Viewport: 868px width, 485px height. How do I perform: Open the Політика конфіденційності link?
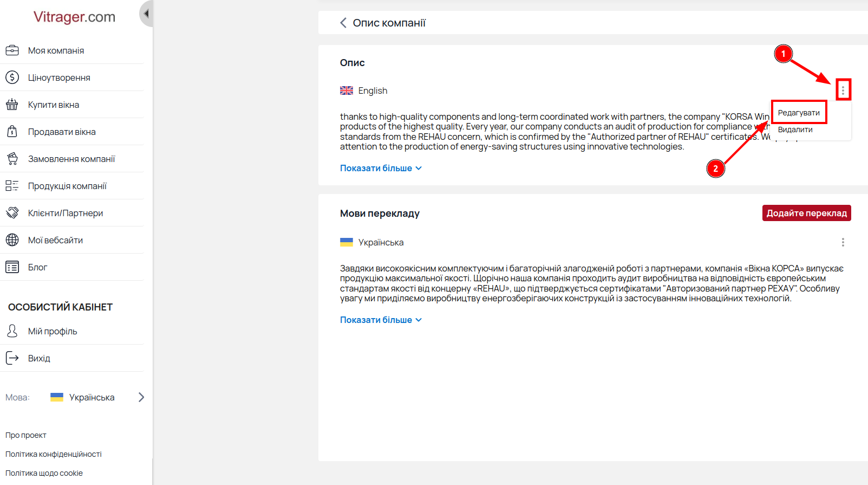[54, 454]
